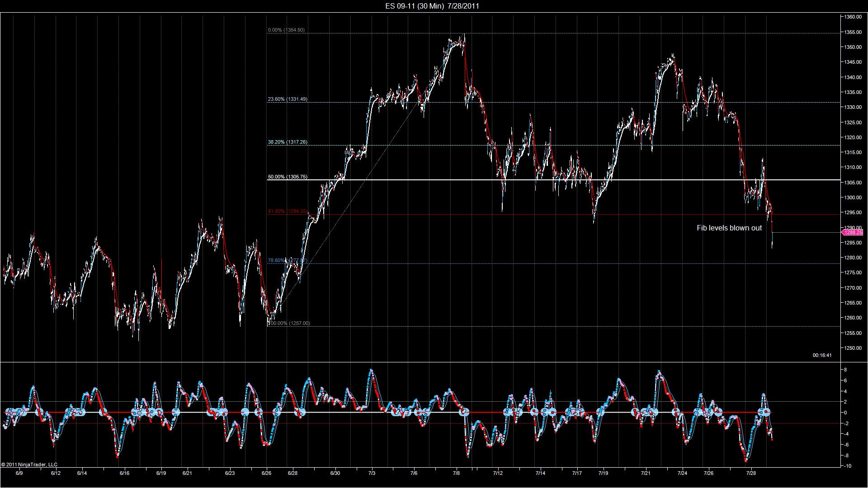This screenshot has width=868, height=488.
Task: Click the pink 1288.25 current price marker
Action: [852, 232]
